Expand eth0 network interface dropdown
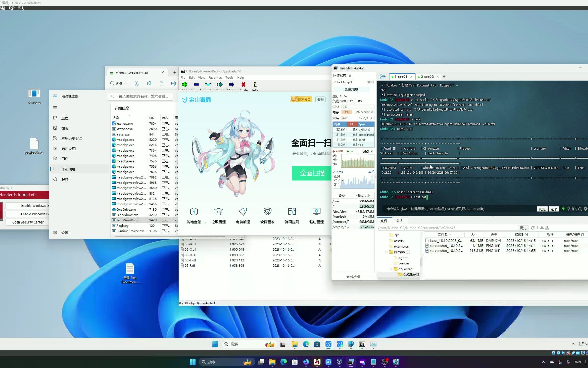The height and width of the screenshot is (368, 588). [x=372, y=151]
